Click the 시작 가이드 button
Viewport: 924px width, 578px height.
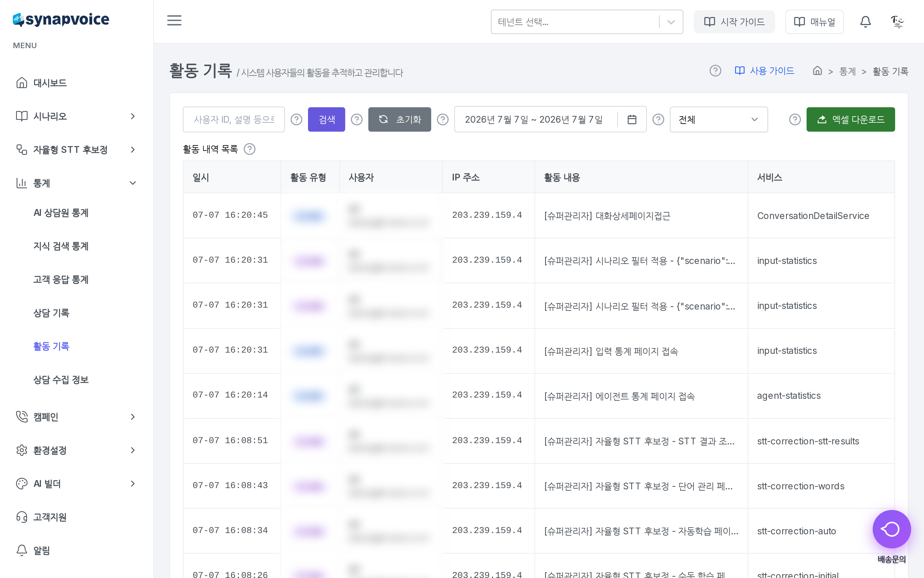[734, 22]
